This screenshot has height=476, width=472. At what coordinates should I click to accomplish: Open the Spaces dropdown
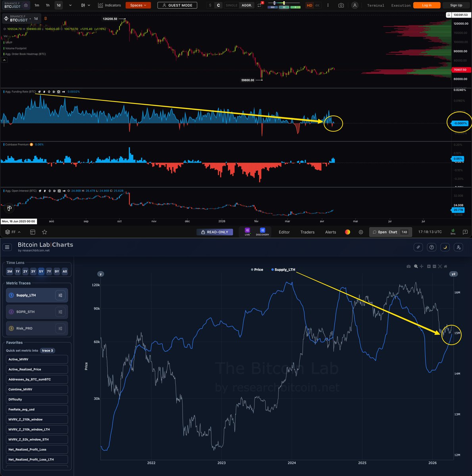138,5
